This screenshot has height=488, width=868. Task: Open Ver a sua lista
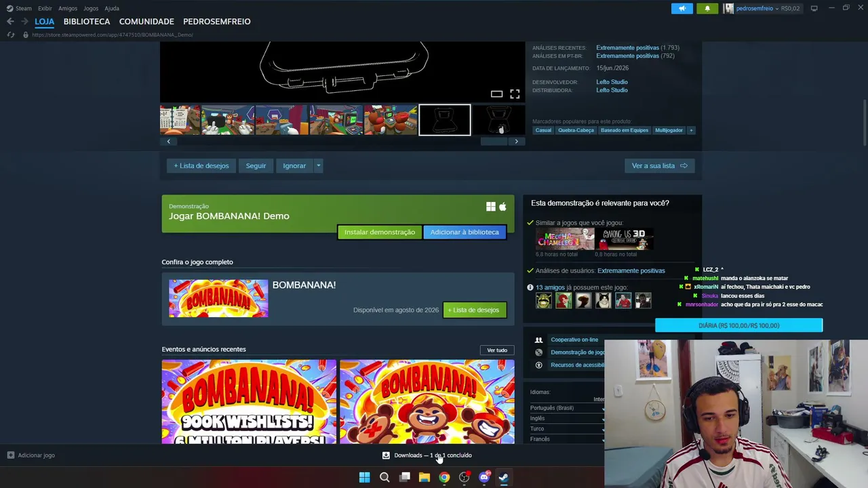pyautogui.click(x=660, y=165)
